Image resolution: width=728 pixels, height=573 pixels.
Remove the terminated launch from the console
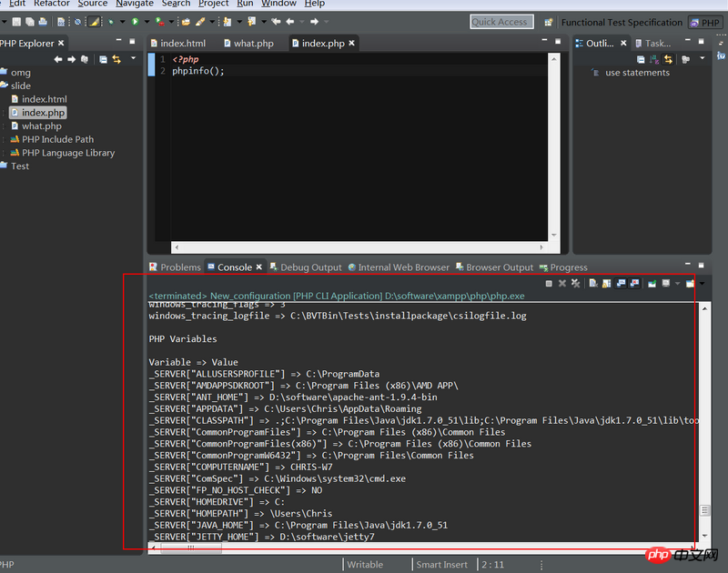coord(562,284)
